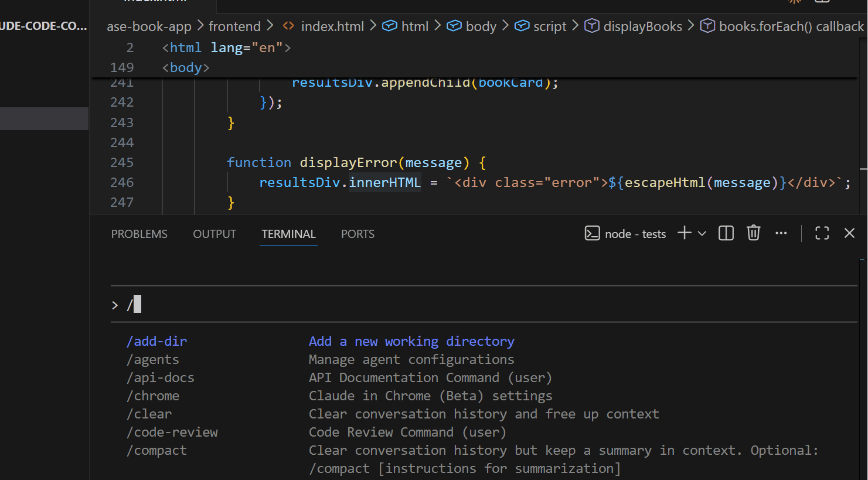Image resolution: width=868 pixels, height=480 pixels.
Task: Click the displayError function name
Action: tap(349, 162)
